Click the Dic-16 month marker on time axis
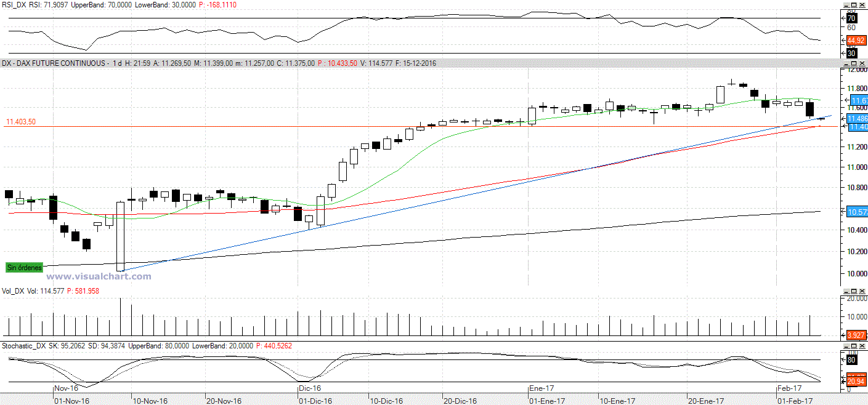Image resolution: width=868 pixels, height=405 pixels. (309, 388)
